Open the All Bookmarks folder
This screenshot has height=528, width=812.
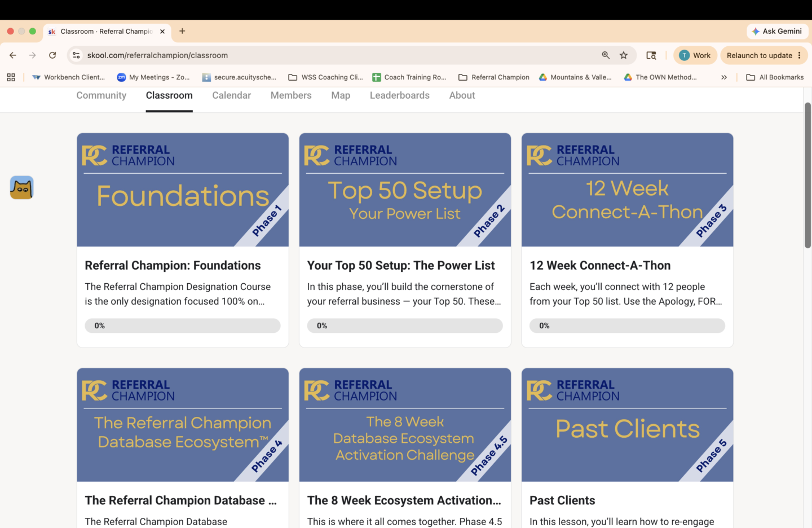(x=775, y=77)
